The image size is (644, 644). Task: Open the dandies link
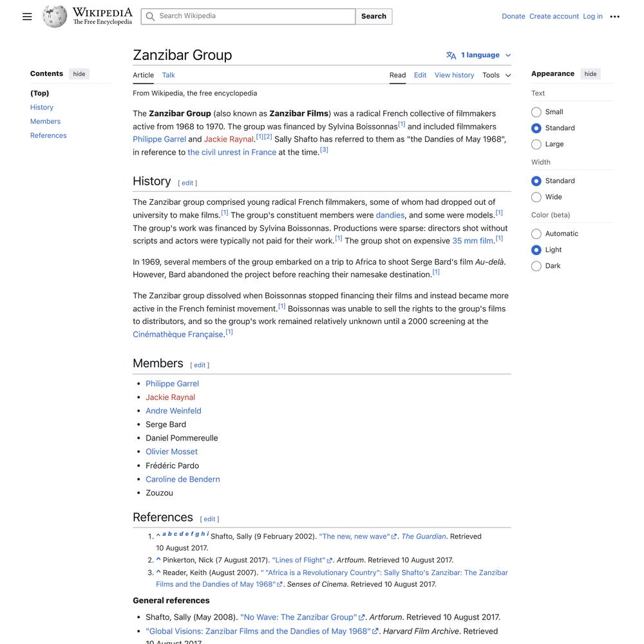point(390,215)
